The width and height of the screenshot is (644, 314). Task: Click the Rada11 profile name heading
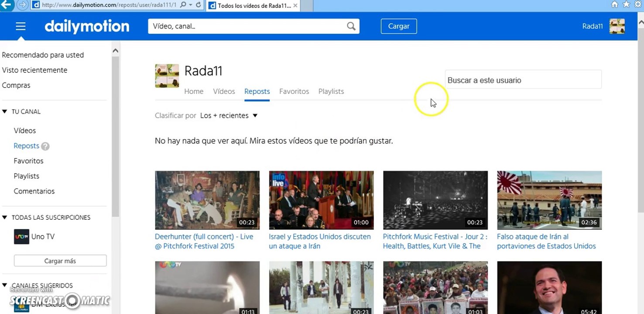pos(203,71)
